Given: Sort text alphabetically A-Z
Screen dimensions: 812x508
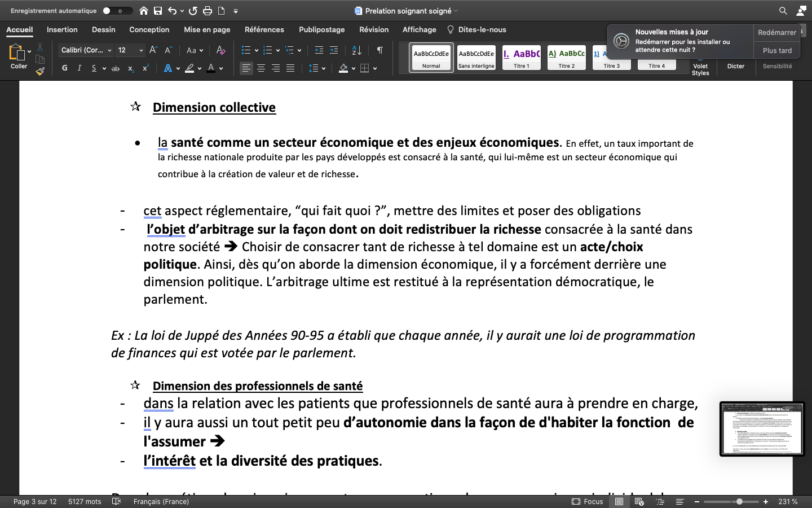Looking at the screenshot, I should [357, 50].
